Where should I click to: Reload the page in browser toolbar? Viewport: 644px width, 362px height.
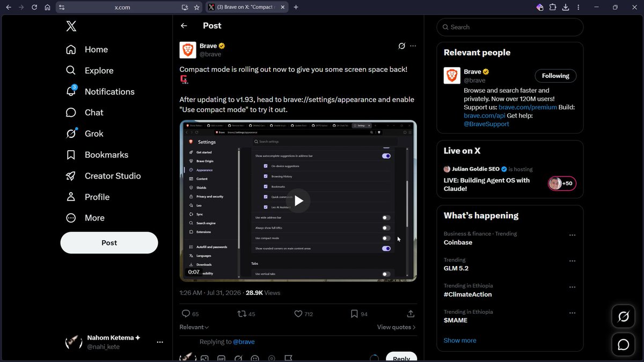pos(34,8)
